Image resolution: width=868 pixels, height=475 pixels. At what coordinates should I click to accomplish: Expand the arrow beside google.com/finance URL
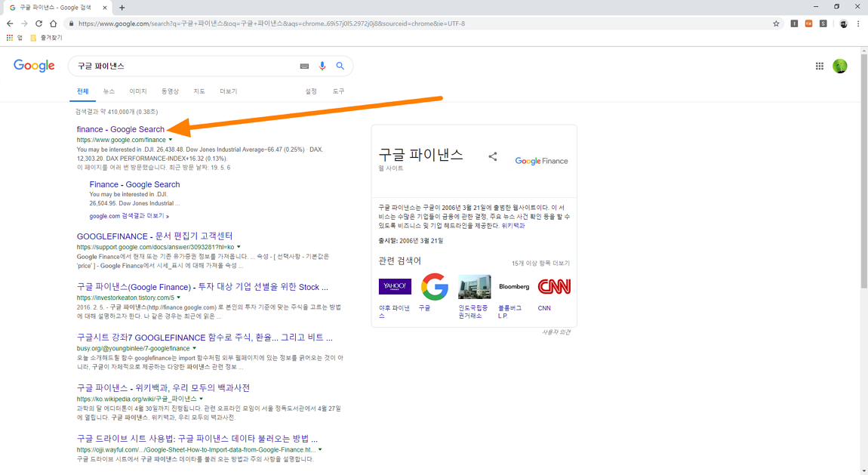pyautogui.click(x=171, y=140)
